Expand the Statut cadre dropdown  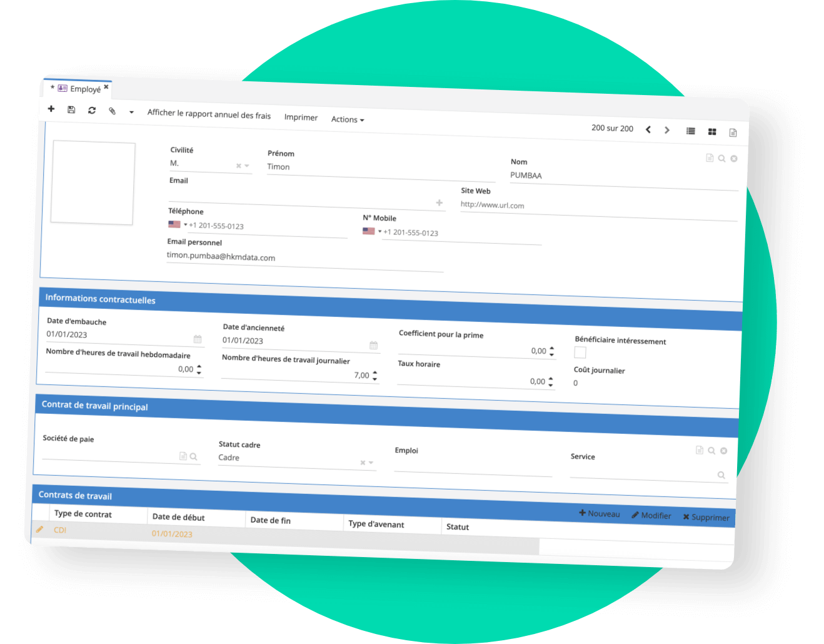(371, 463)
